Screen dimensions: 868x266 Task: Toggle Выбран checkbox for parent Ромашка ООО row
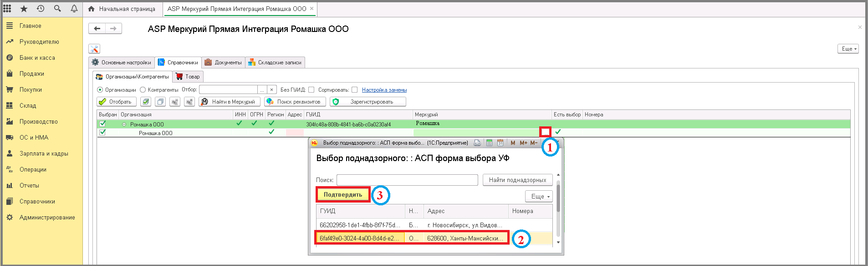(102, 124)
